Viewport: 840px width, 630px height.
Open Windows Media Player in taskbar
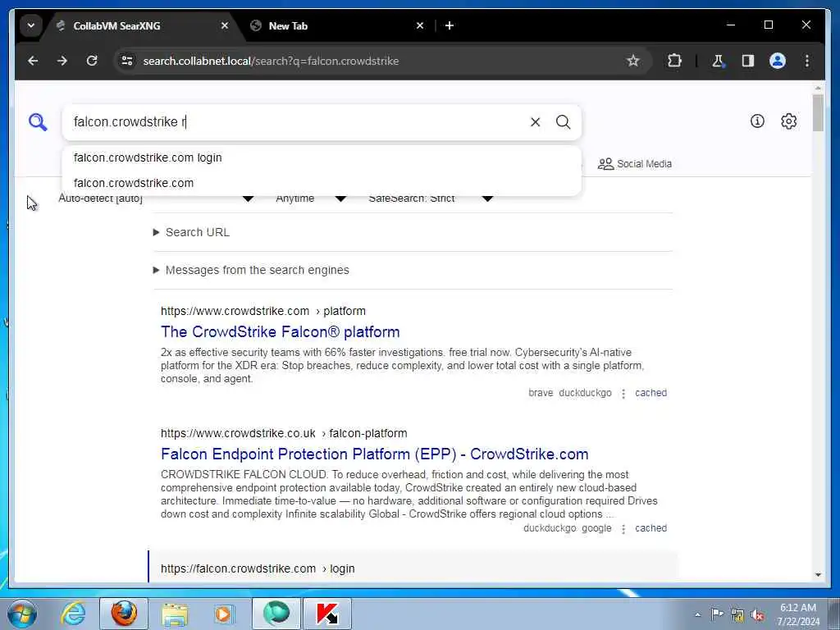(x=224, y=614)
